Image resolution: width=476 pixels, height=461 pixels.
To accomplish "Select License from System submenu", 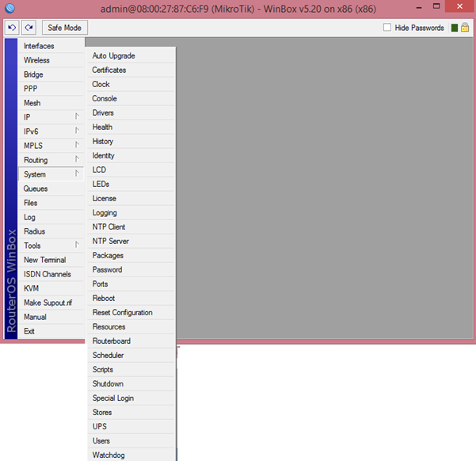I will coord(131,198).
